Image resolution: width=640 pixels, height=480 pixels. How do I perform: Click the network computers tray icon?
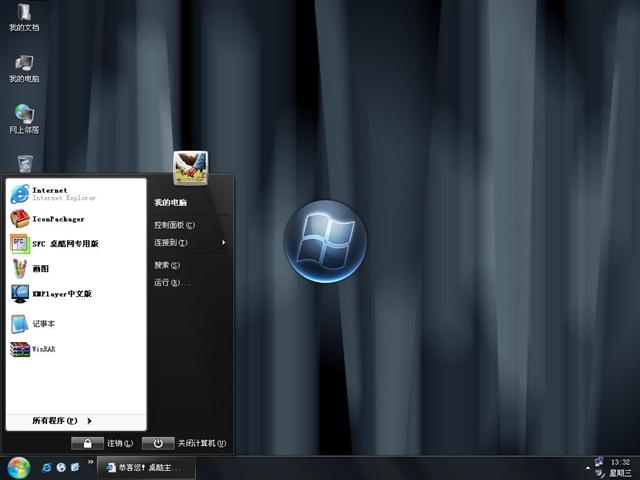click(x=599, y=462)
